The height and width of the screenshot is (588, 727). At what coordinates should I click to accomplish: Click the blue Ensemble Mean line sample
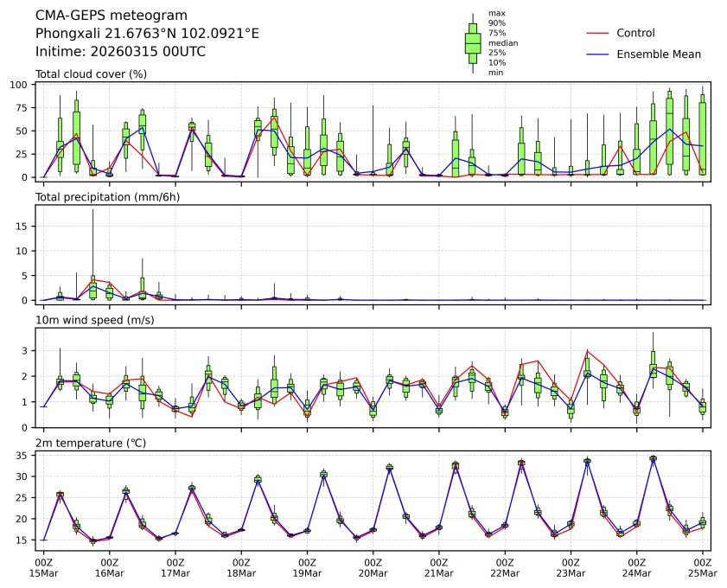[598, 54]
